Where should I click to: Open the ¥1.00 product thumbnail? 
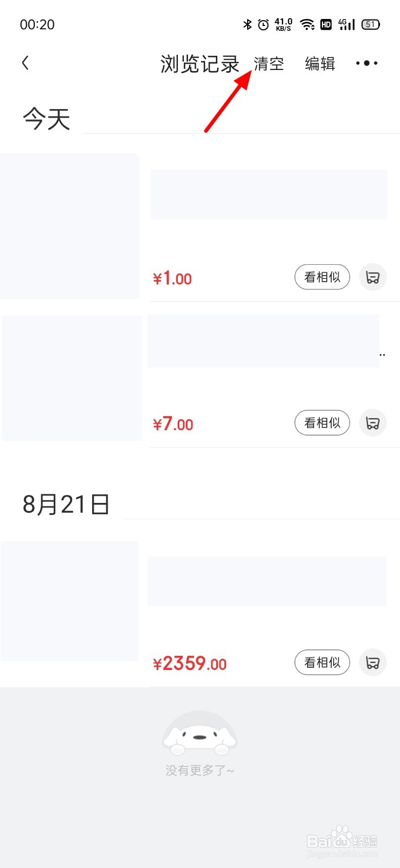(x=69, y=226)
